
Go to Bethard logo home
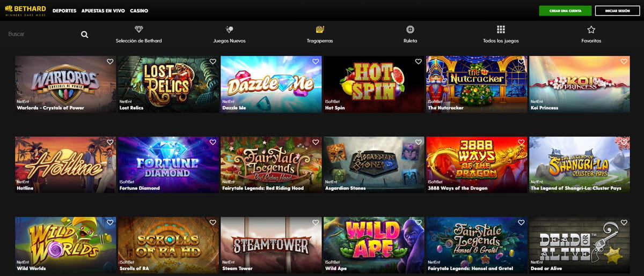coord(25,11)
